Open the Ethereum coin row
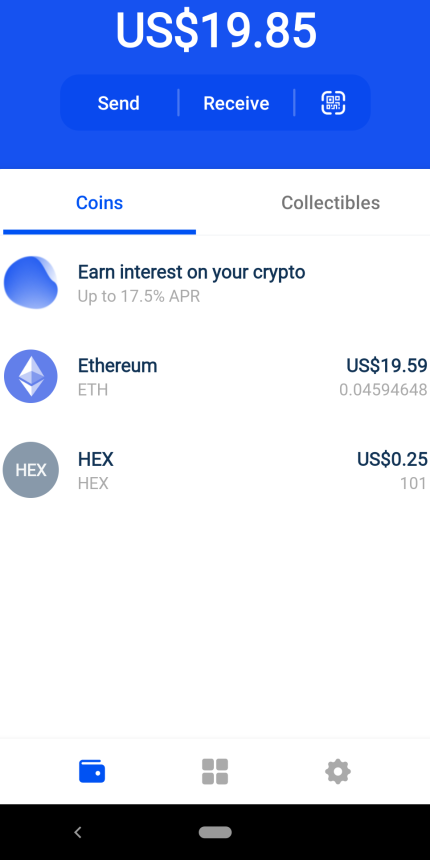This screenshot has width=430, height=860. click(215, 376)
